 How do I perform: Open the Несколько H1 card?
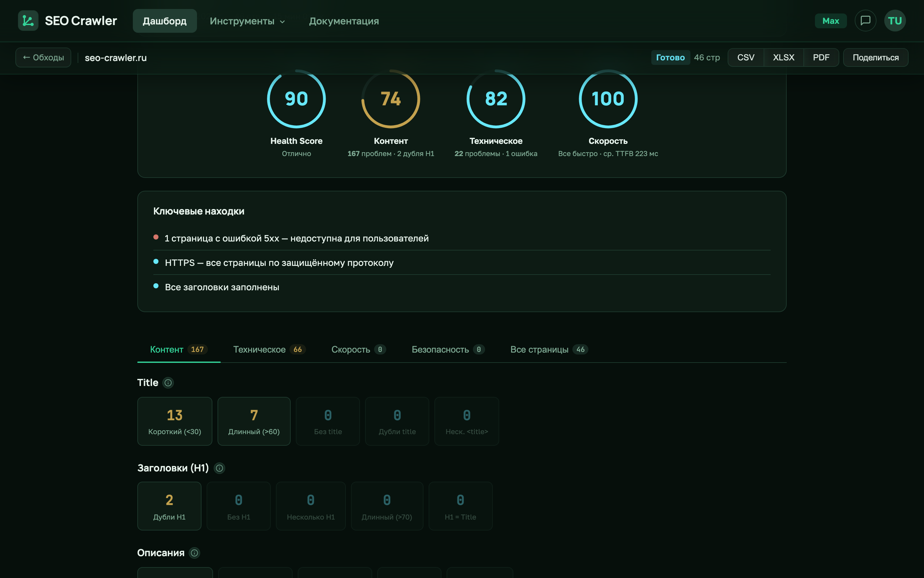311,506
